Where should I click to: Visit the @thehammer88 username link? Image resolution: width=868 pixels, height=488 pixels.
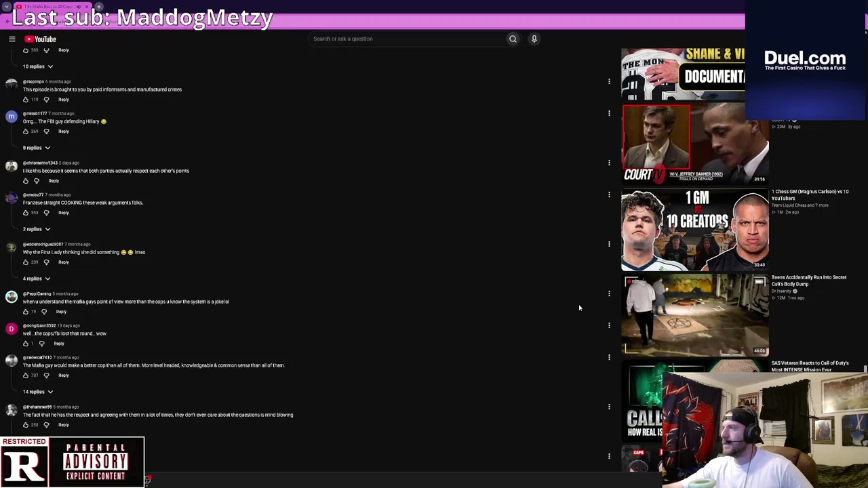tap(37, 407)
